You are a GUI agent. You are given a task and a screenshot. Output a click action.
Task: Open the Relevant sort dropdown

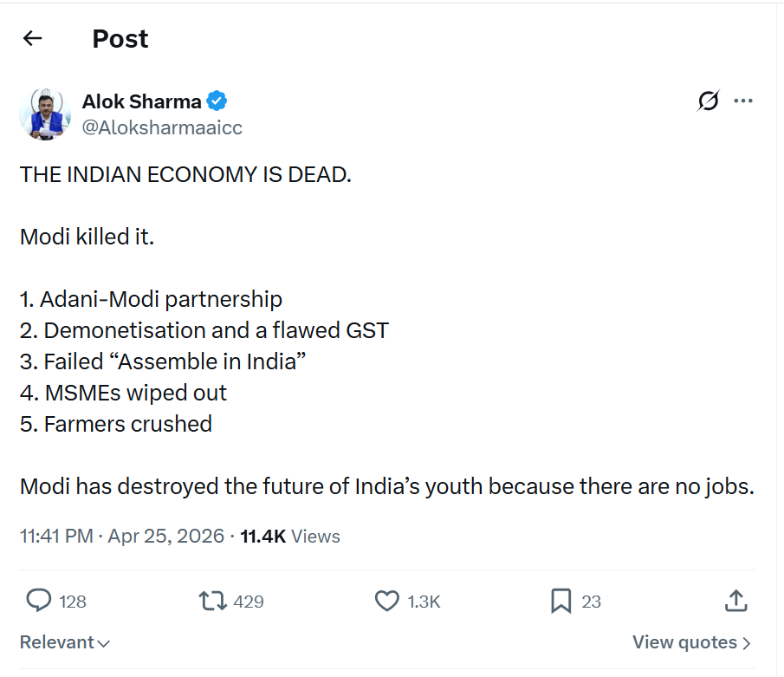65,642
